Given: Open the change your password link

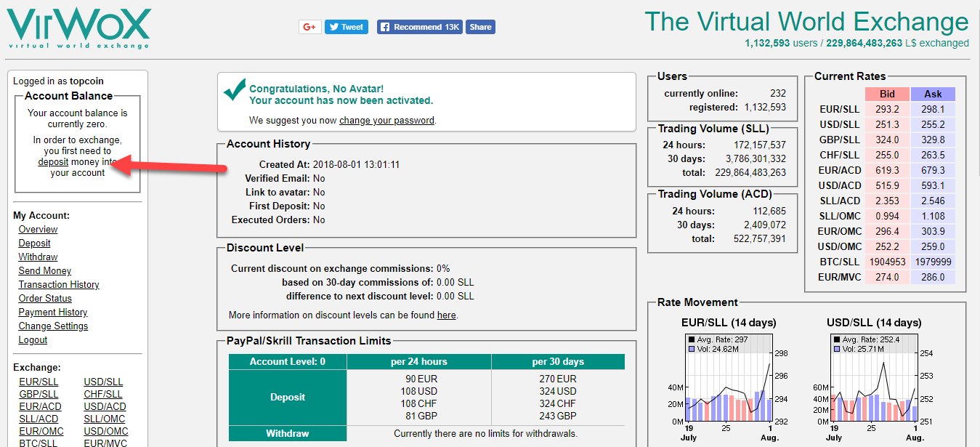Looking at the screenshot, I should coord(386,120).
